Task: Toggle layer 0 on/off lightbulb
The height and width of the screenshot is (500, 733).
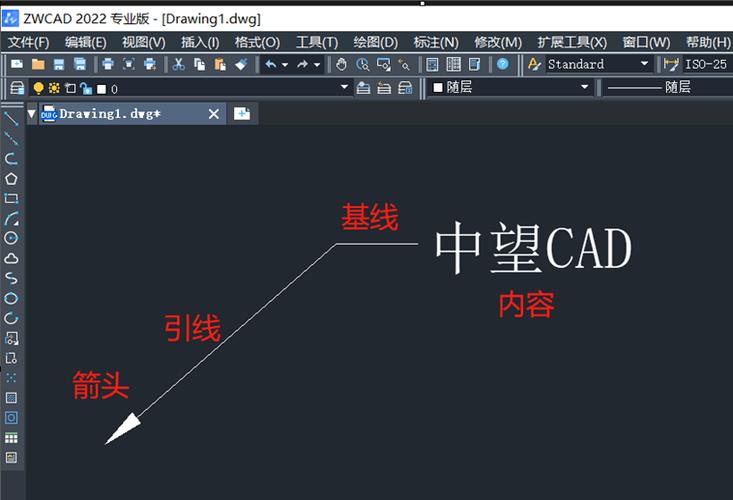Action: point(38,88)
